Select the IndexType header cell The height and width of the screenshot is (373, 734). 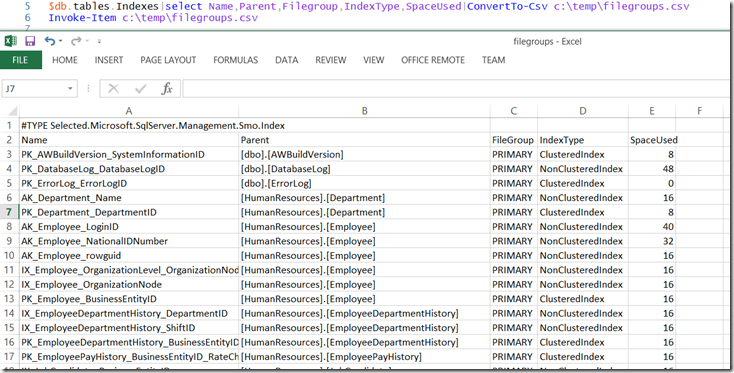pos(583,140)
